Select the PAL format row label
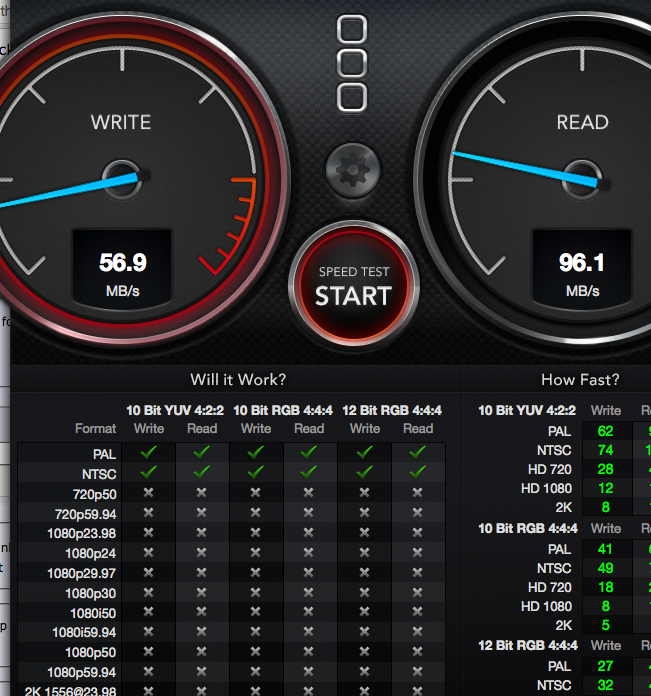 point(104,454)
